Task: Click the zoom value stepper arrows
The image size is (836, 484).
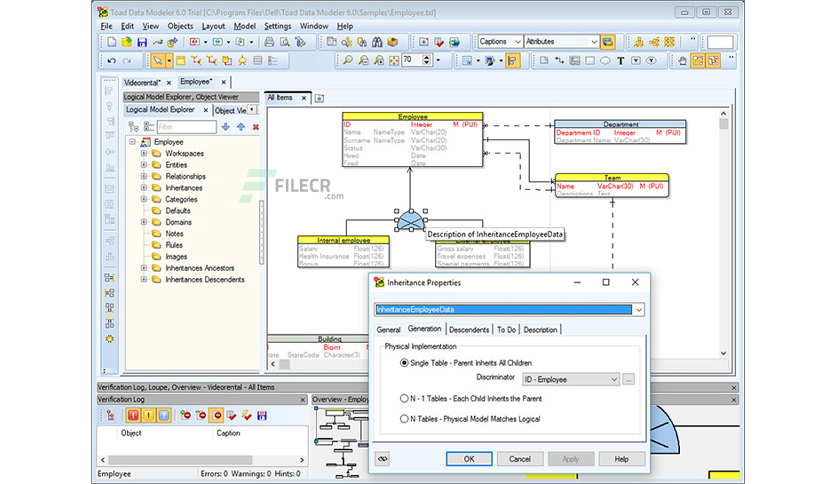Action: [x=427, y=60]
